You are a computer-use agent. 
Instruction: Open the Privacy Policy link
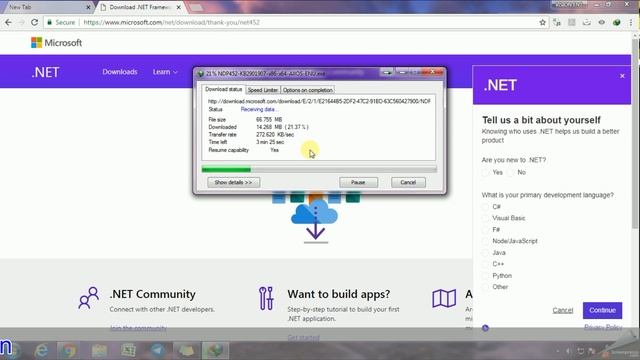603,327
